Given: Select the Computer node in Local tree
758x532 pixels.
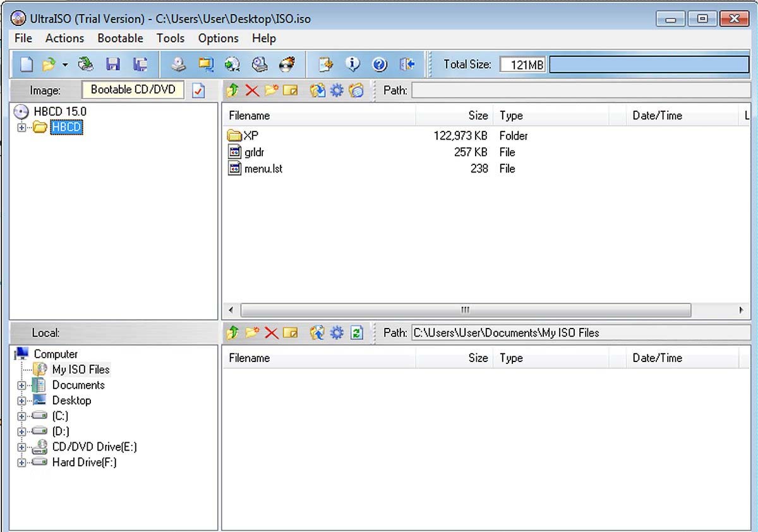Looking at the screenshot, I should pos(56,354).
